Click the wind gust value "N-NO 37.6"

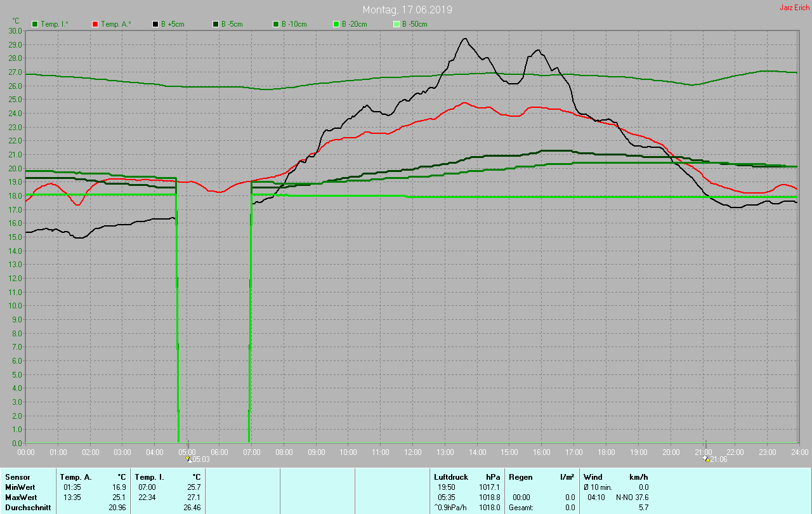click(x=632, y=497)
